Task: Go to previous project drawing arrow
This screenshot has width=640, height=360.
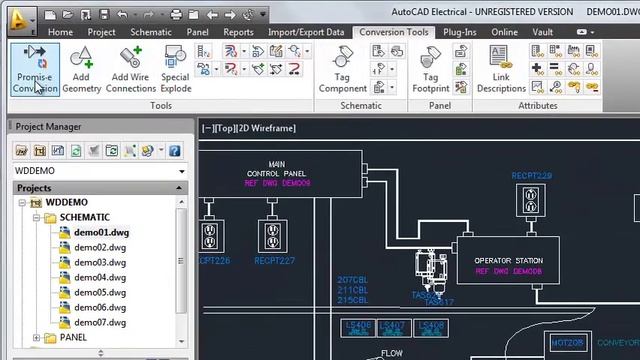Action: 212,16
